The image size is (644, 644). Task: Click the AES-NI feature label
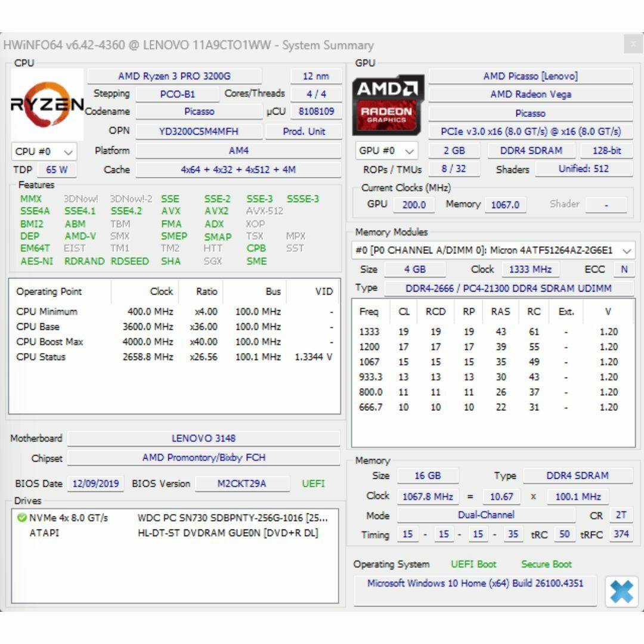(x=36, y=261)
